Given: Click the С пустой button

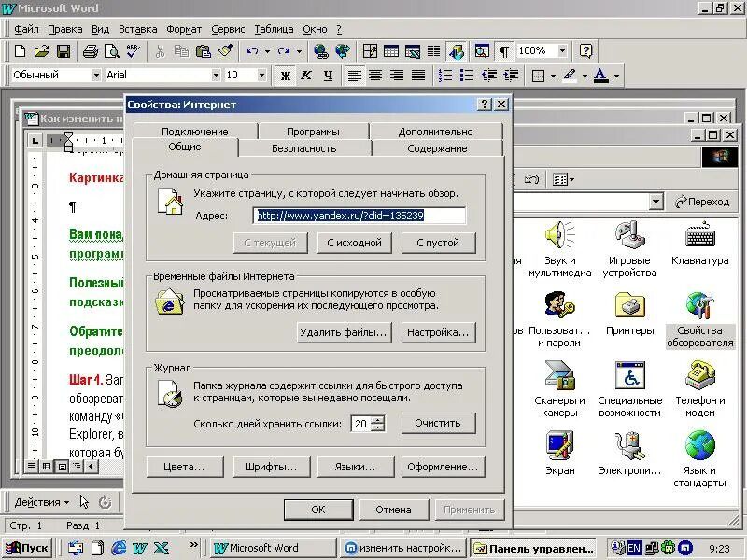Looking at the screenshot, I should pyautogui.click(x=438, y=243).
